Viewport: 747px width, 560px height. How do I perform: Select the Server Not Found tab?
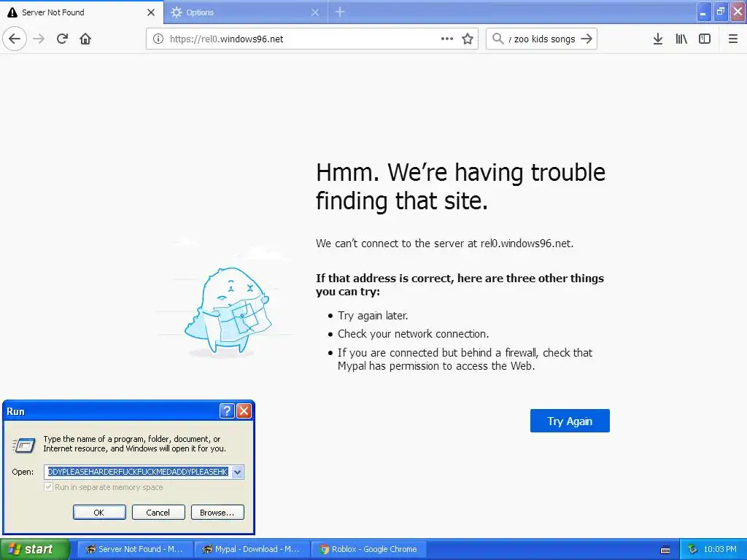pyautogui.click(x=82, y=12)
